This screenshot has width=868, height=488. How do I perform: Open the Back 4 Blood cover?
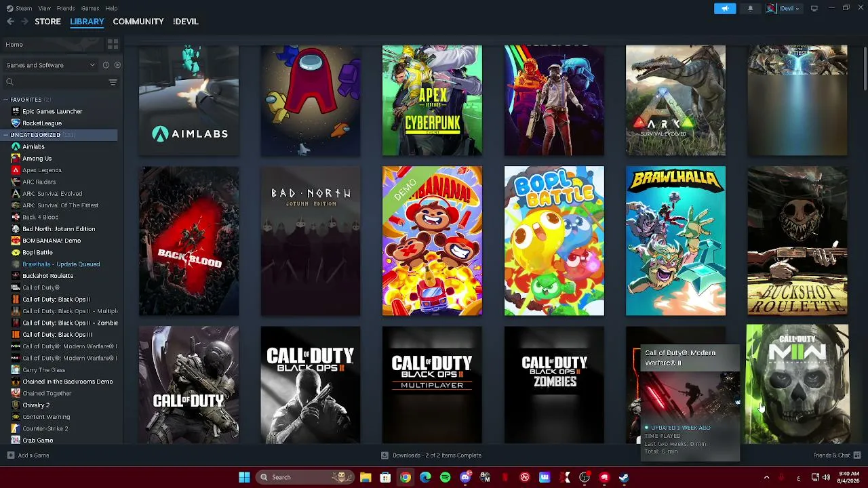click(189, 241)
